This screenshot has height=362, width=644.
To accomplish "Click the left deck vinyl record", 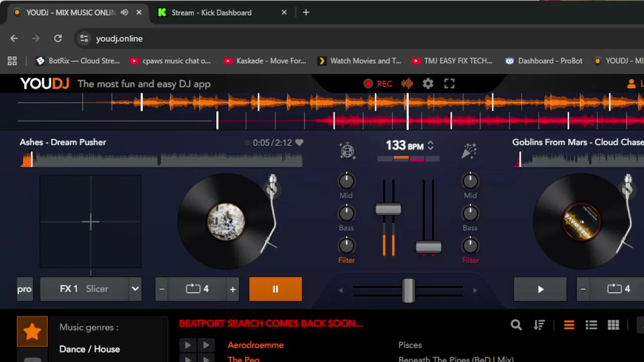I will point(226,221).
